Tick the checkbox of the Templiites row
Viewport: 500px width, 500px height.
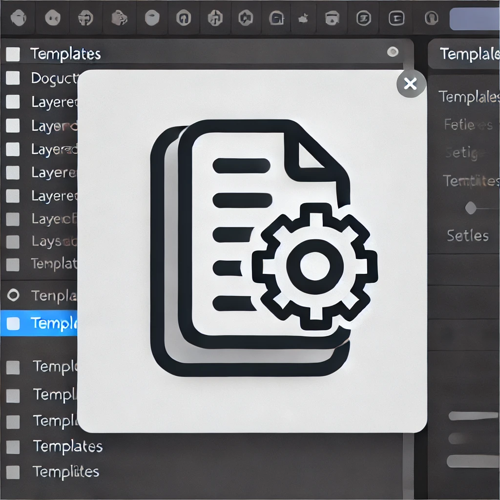point(13,472)
